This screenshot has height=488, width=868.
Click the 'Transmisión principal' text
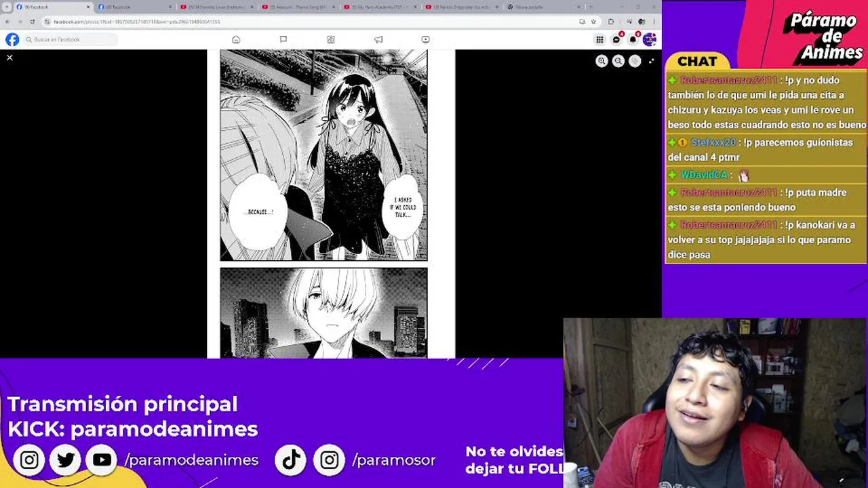(123, 404)
